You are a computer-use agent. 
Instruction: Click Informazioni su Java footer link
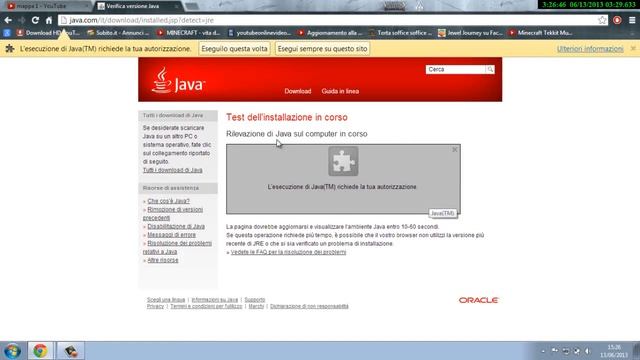point(214,300)
